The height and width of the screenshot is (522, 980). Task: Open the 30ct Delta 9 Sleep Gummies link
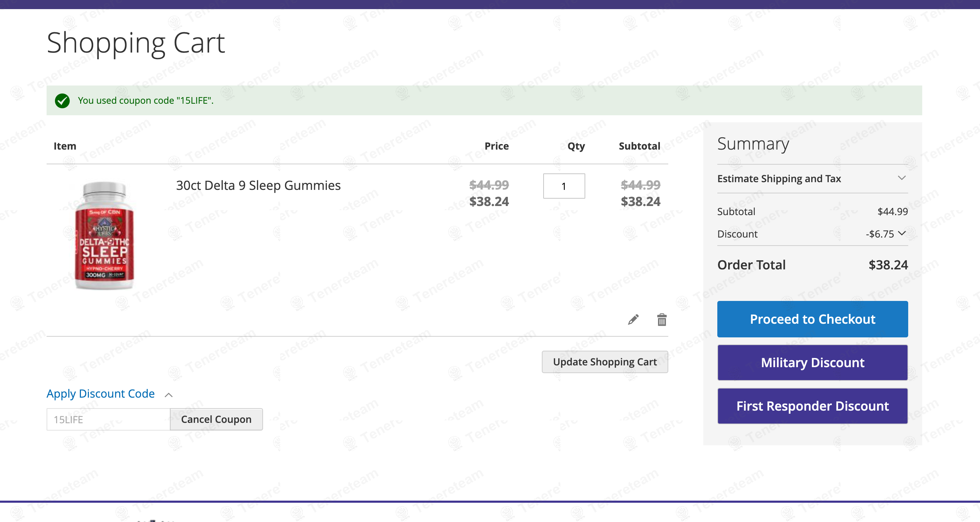(258, 185)
